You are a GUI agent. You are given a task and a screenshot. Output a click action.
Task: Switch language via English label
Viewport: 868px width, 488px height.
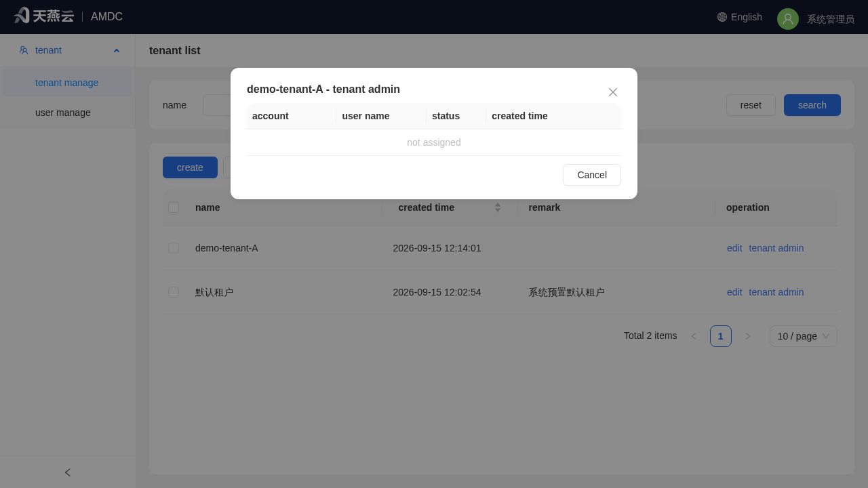(747, 17)
